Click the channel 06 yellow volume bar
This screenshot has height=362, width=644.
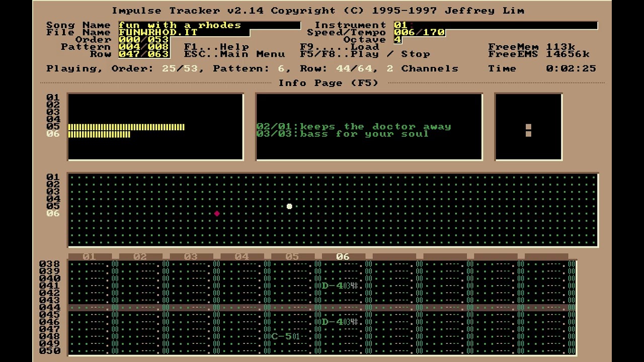pyautogui.click(x=99, y=134)
